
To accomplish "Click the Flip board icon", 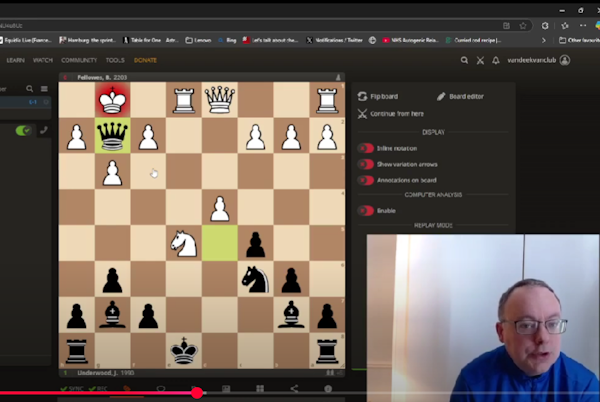I will 362,96.
